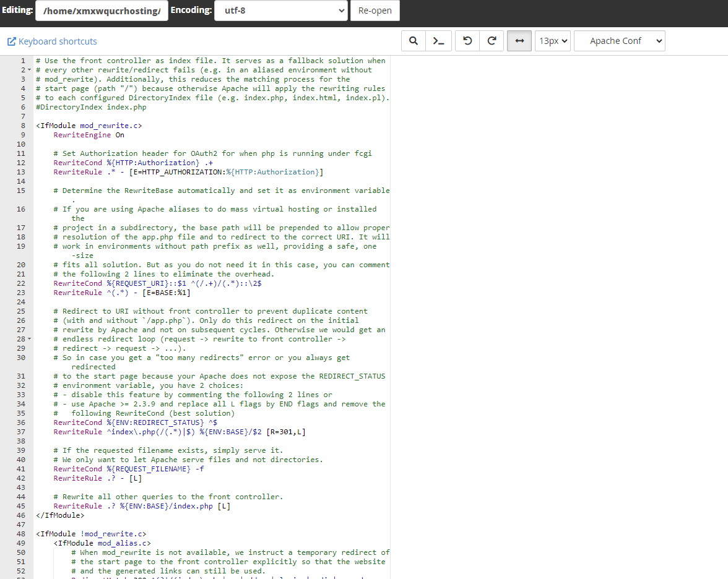This screenshot has height=579, width=728.
Task: Click line number 1 in gutter
Action: point(24,61)
